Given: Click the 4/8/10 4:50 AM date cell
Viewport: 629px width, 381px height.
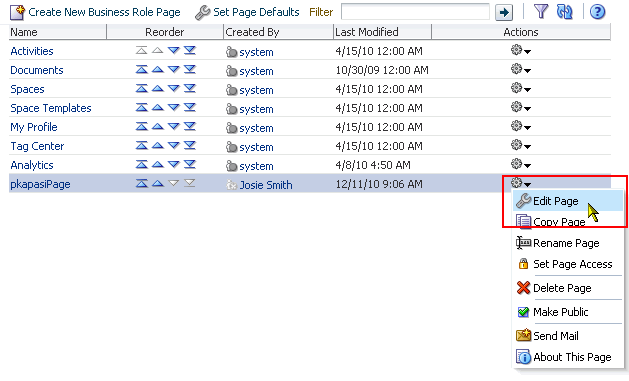Looking at the screenshot, I should (373, 165).
